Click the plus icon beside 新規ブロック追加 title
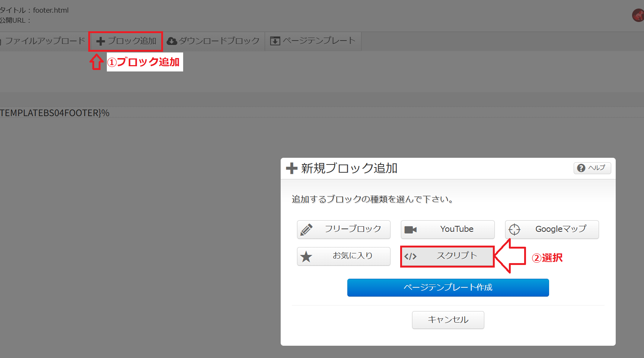 click(292, 168)
